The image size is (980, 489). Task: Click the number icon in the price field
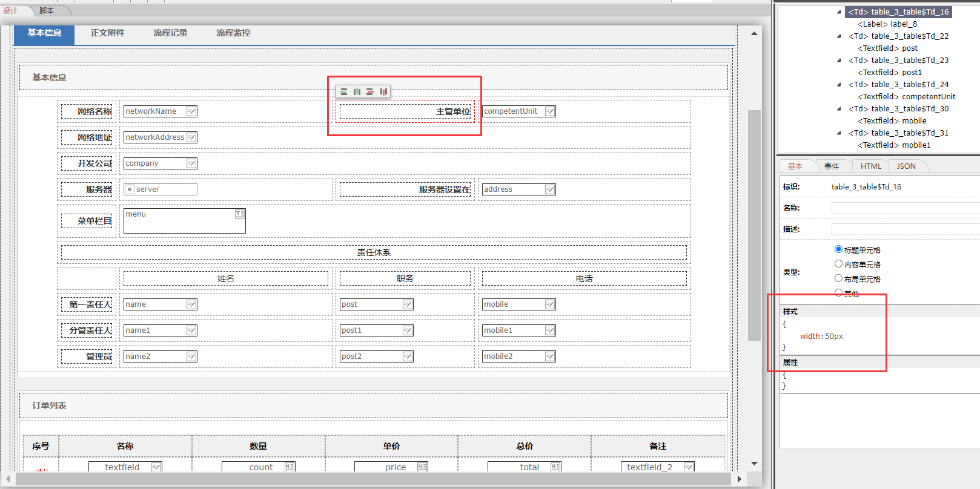[422, 467]
